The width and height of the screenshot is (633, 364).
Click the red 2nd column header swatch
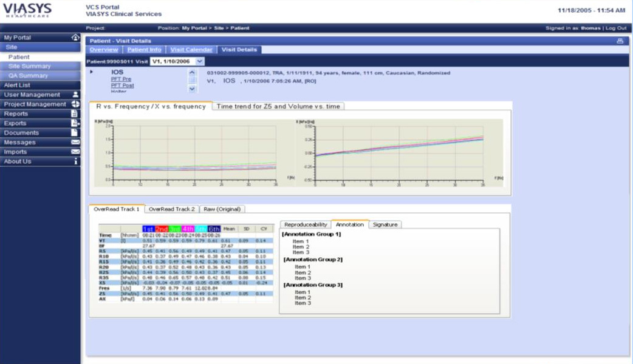point(162,229)
